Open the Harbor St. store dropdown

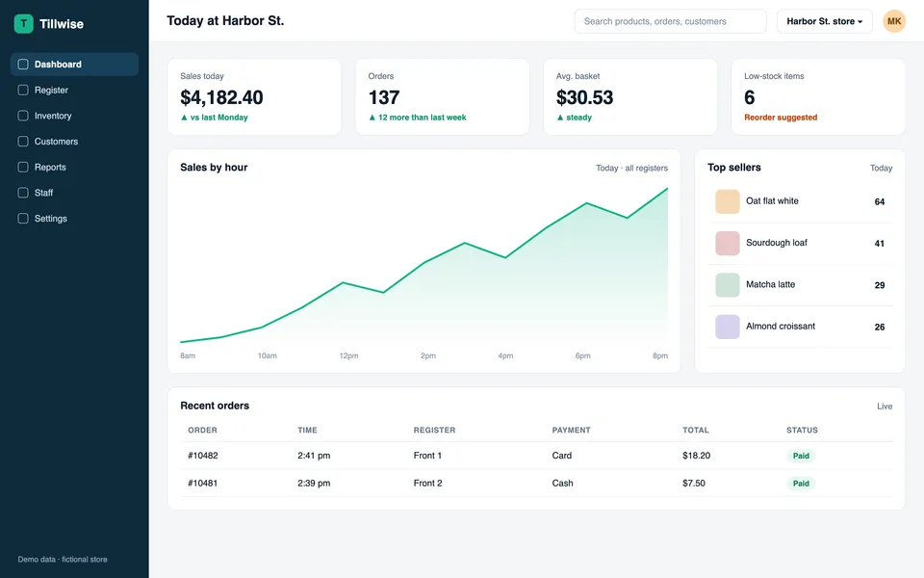coord(825,21)
